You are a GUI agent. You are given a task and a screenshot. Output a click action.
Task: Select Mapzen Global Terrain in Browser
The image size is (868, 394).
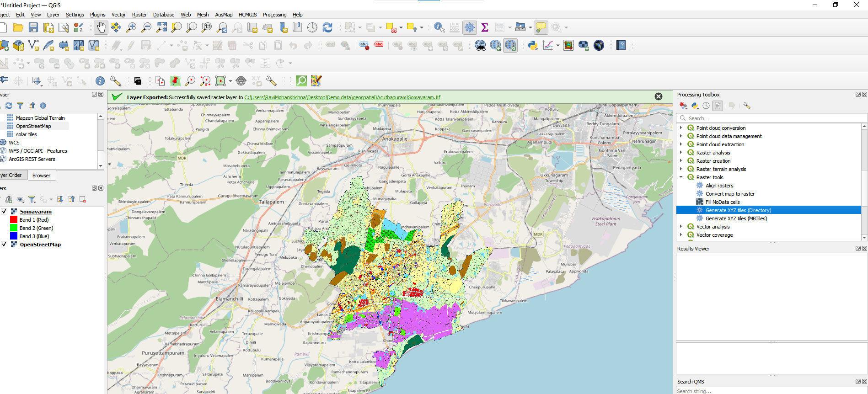tap(40, 118)
